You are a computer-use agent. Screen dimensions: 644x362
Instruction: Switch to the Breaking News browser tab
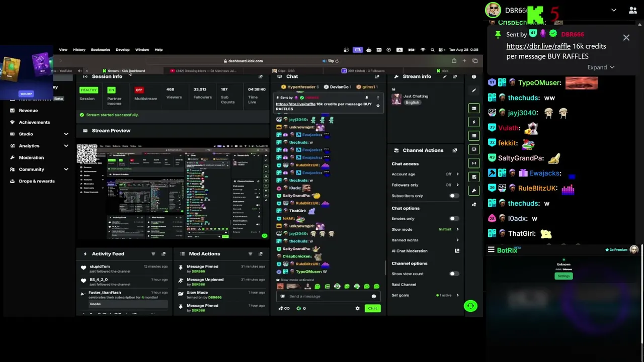click(x=203, y=71)
